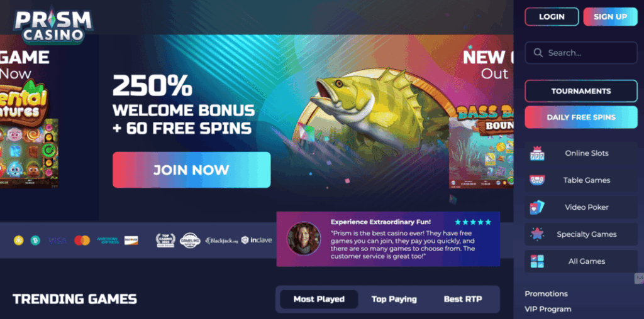Click the Prism Casino logo
The width and height of the screenshot is (644, 319).
53,26
